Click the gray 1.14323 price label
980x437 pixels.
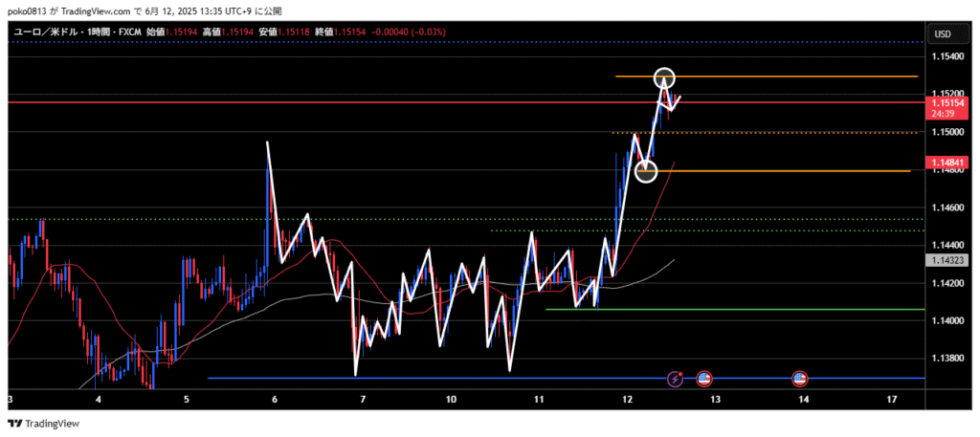coord(946,259)
